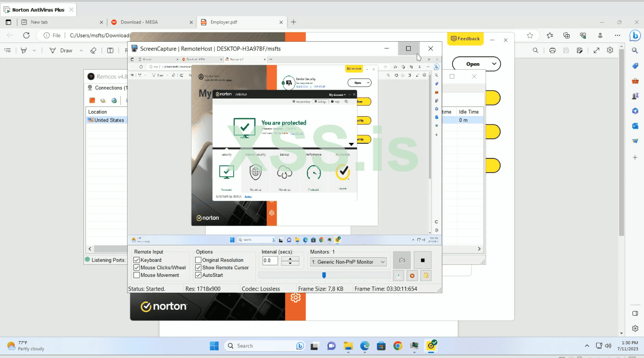Stop the remote screen capture
Screen dimensions: 644x358
(423, 260)
